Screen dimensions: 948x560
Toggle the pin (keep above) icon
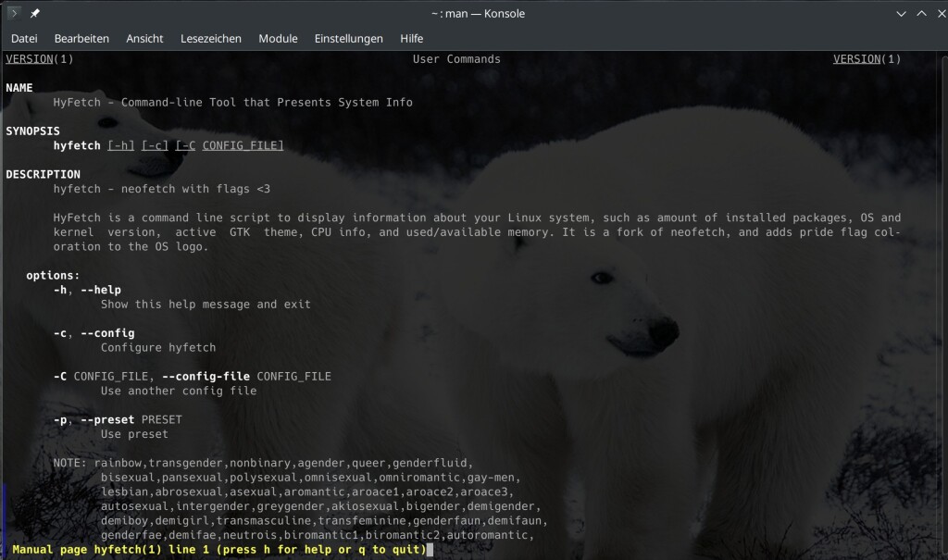(35, 13)
